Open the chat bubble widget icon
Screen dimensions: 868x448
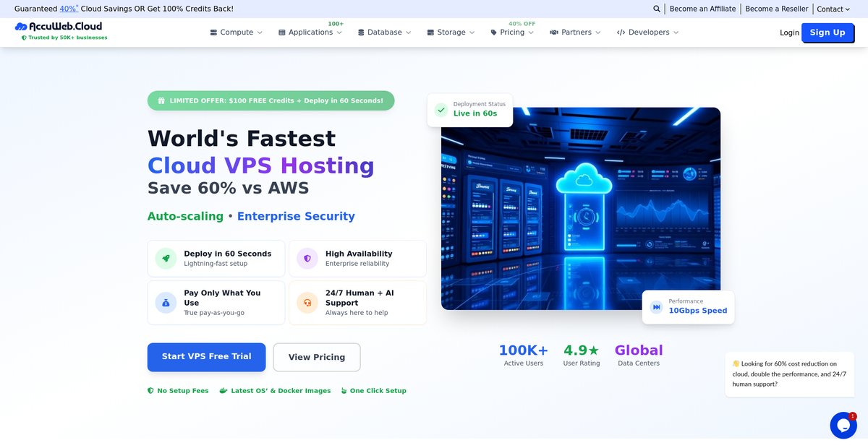pyautogui.click(x=843, y=426)
